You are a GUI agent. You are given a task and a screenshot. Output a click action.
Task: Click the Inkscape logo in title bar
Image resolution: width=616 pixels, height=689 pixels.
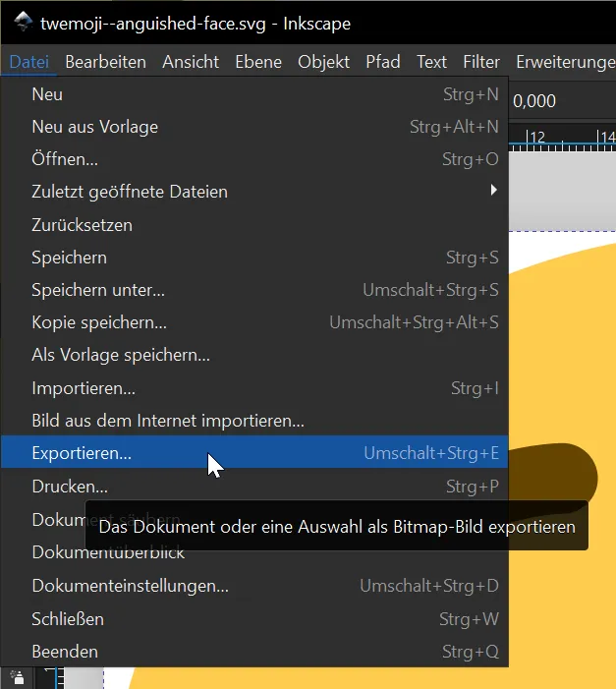20,23
